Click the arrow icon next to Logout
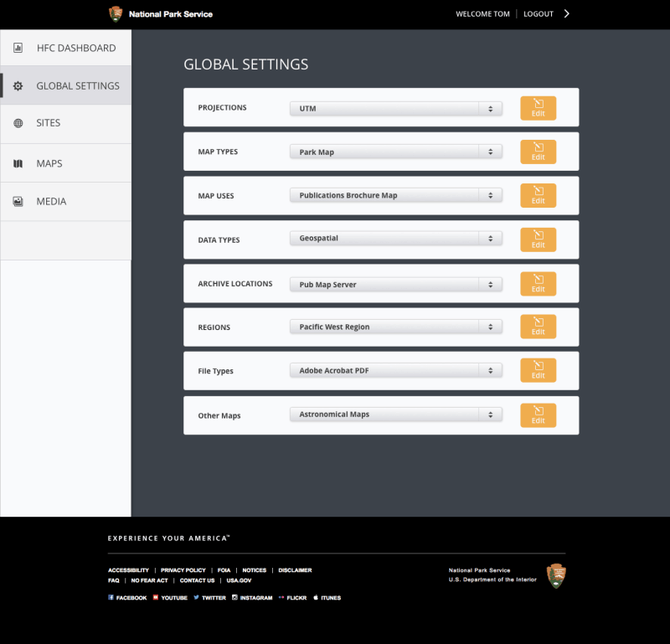The image size is (670, 644). 567,14
